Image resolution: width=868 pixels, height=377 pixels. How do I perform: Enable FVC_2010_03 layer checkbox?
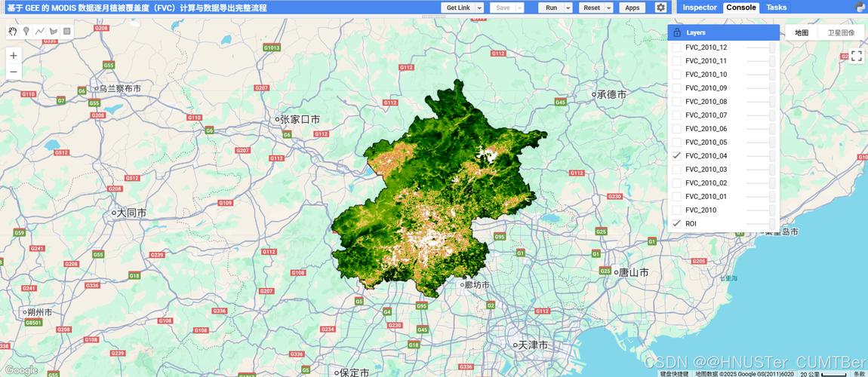tap(676, 169)
